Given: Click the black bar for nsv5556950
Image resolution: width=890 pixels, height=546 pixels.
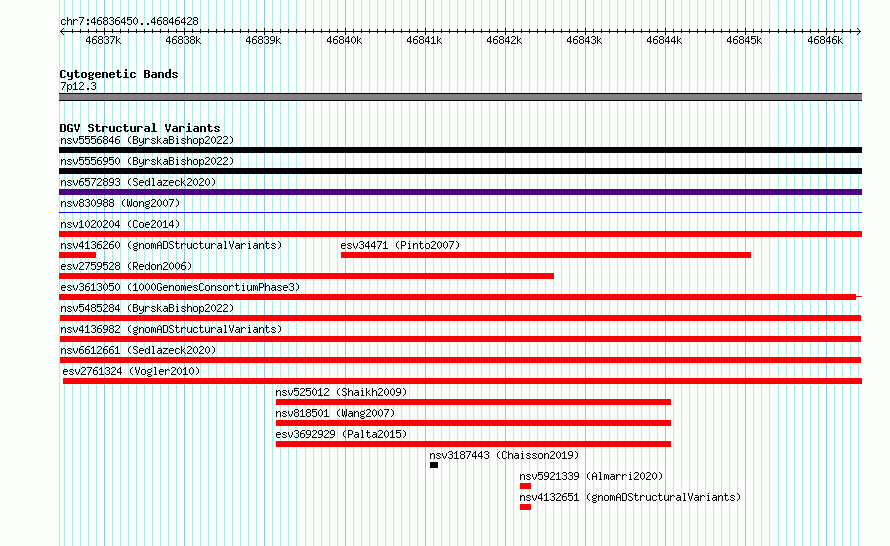Looking at the screenshot, I should click(x=460, y=171).
